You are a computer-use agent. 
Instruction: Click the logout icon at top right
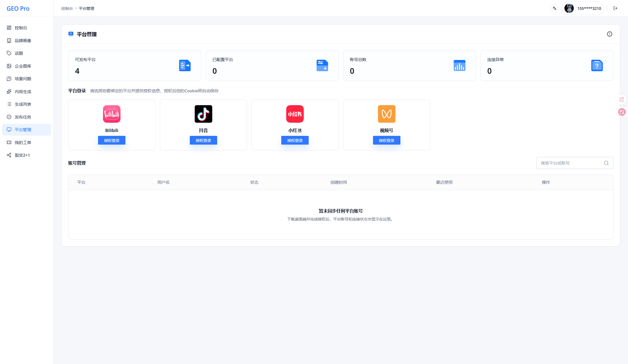pos(615,8)
